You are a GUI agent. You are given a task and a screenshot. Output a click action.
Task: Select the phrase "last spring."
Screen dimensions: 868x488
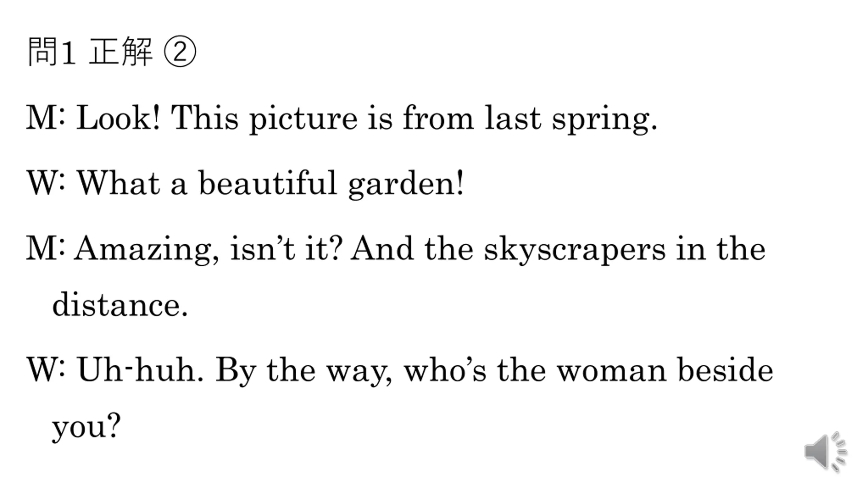(x=571, y=119)
